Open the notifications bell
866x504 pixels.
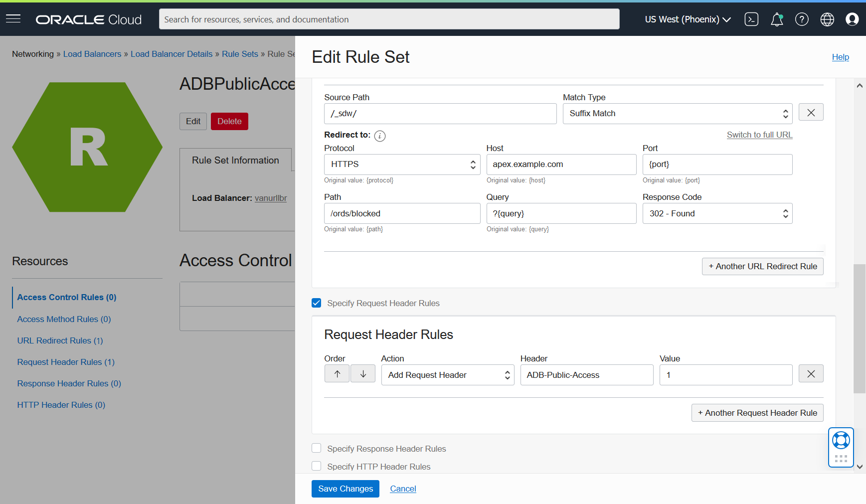[776, 19]
